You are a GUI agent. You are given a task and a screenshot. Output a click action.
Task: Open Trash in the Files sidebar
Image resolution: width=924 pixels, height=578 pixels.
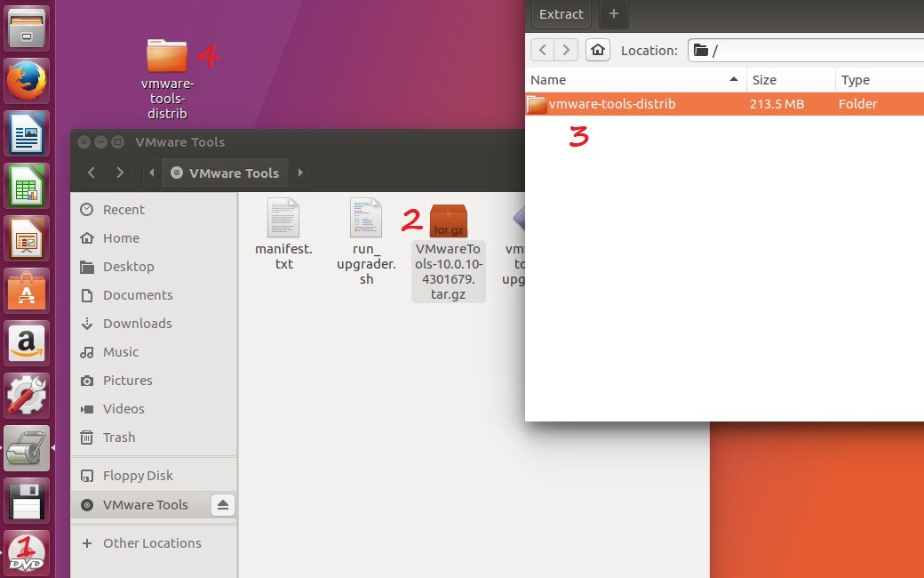pyautogui.click(x=153, y=437)
